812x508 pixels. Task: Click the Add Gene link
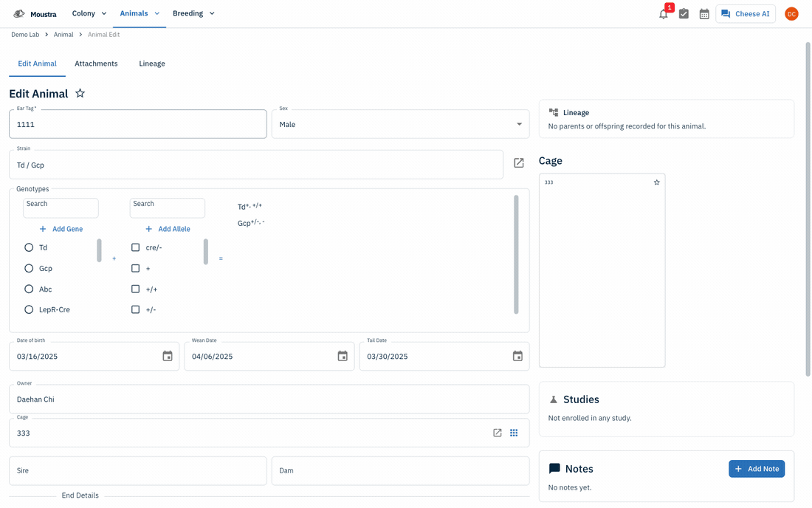(x=61, y=229)
